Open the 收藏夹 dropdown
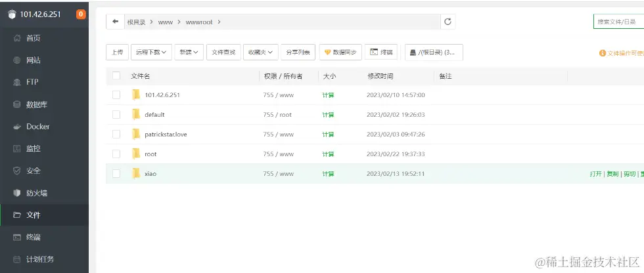The width and height of the screenshot is (644, 273). pyautogui.click(x=261, y=52)
